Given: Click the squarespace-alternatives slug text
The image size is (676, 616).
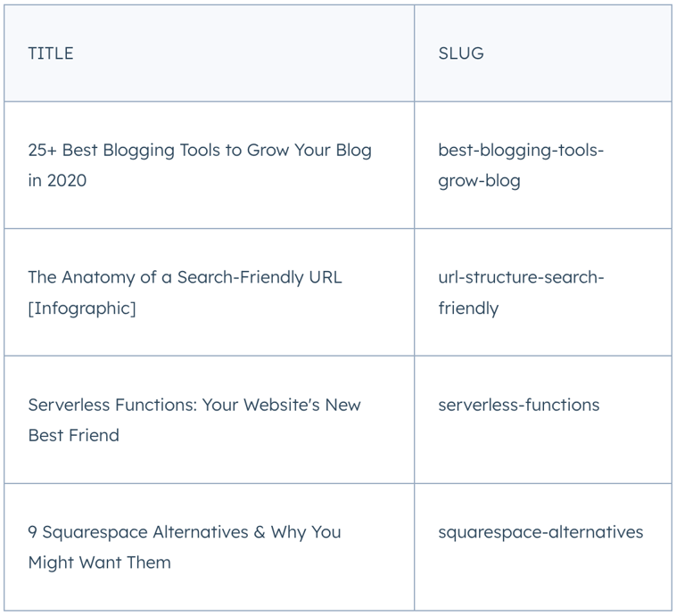Looking at the screenshot, I should [540, 532].
